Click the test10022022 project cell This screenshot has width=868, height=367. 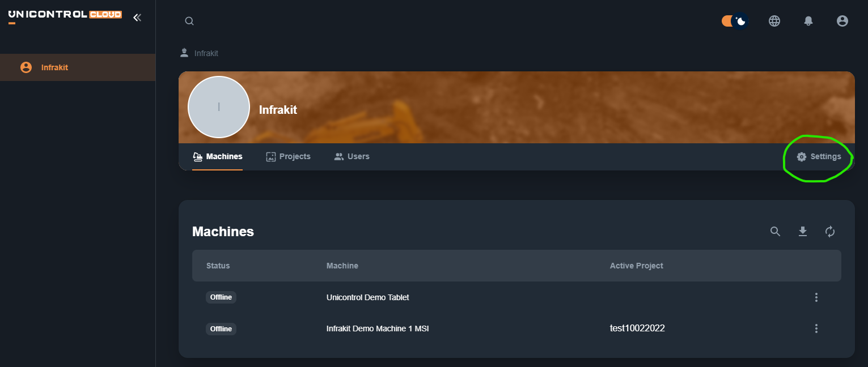tap(637, 328)
